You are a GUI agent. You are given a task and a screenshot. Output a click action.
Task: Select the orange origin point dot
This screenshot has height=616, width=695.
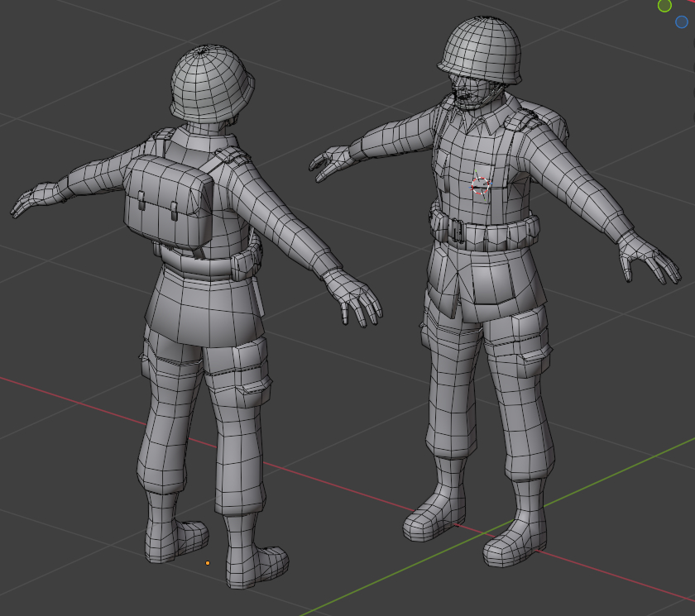(207, 563)
